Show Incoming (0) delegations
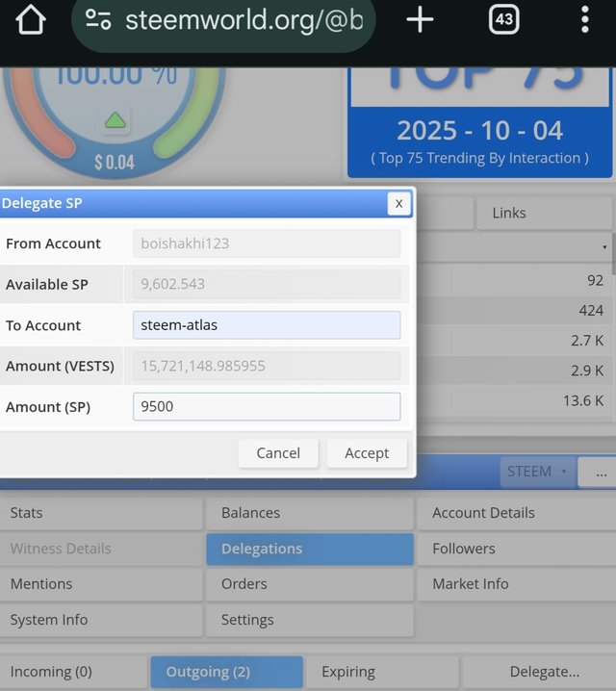 coord(73,672)
